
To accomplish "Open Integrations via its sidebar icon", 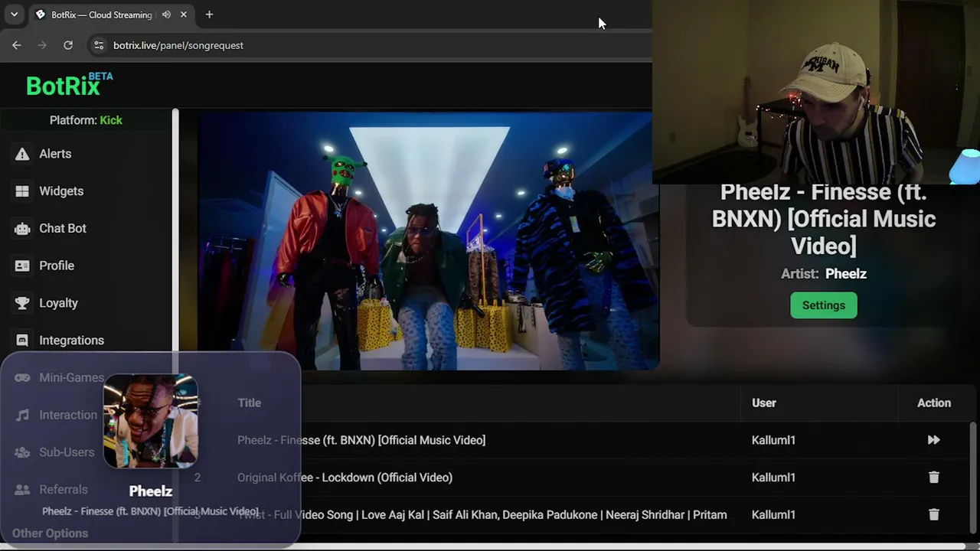I will (x=22, y=341).
